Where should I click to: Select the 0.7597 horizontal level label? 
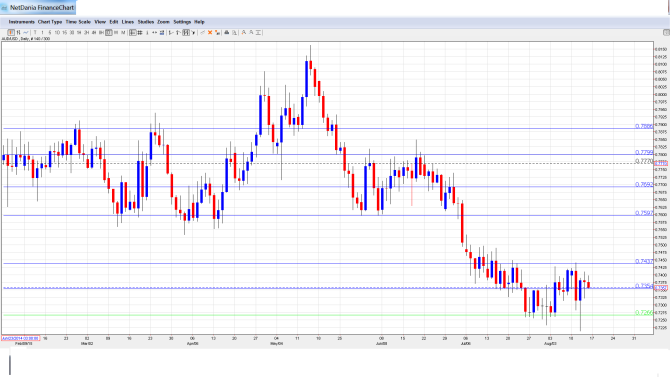tap(644, 213)
